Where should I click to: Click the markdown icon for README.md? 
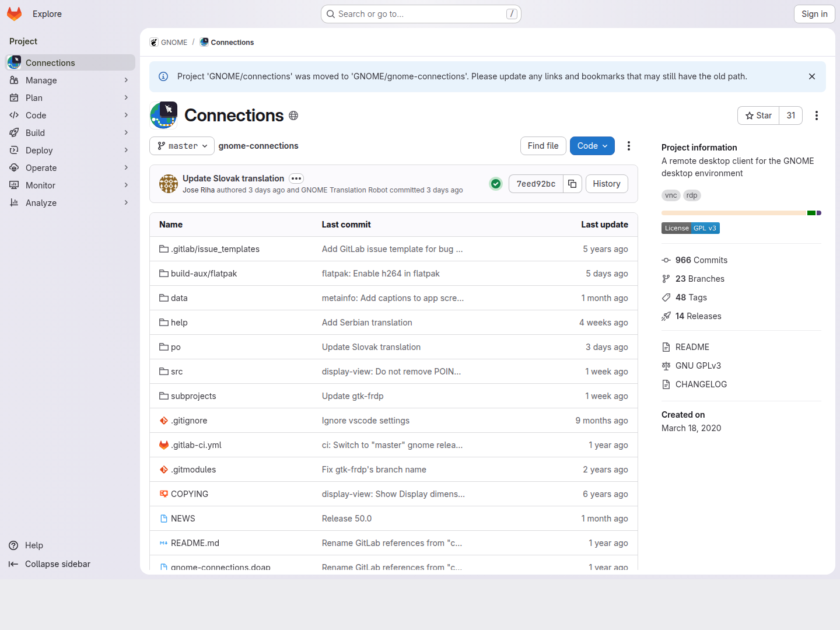164,543
